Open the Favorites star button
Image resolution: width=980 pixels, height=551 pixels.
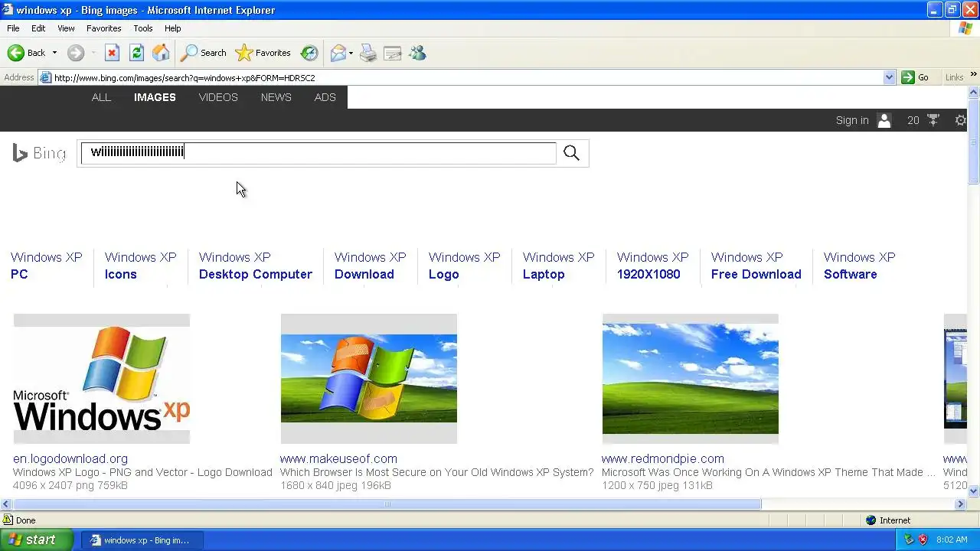[263, 53]
